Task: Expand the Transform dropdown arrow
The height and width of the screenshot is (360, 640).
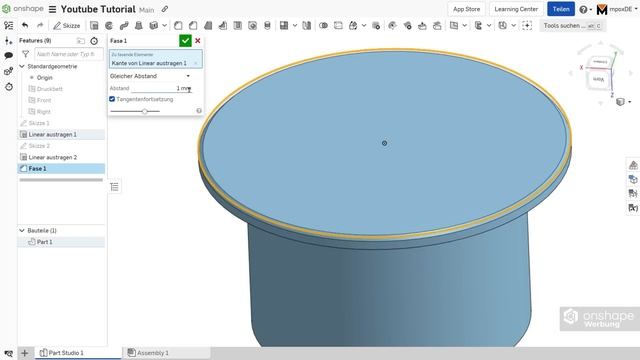Action: [364, 26]
